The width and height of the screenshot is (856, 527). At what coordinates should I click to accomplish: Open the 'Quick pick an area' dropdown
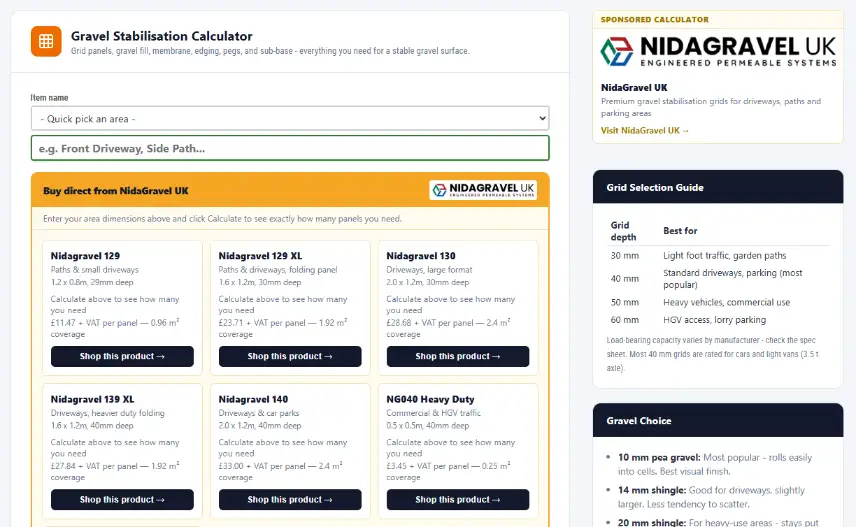pos(290,119)
